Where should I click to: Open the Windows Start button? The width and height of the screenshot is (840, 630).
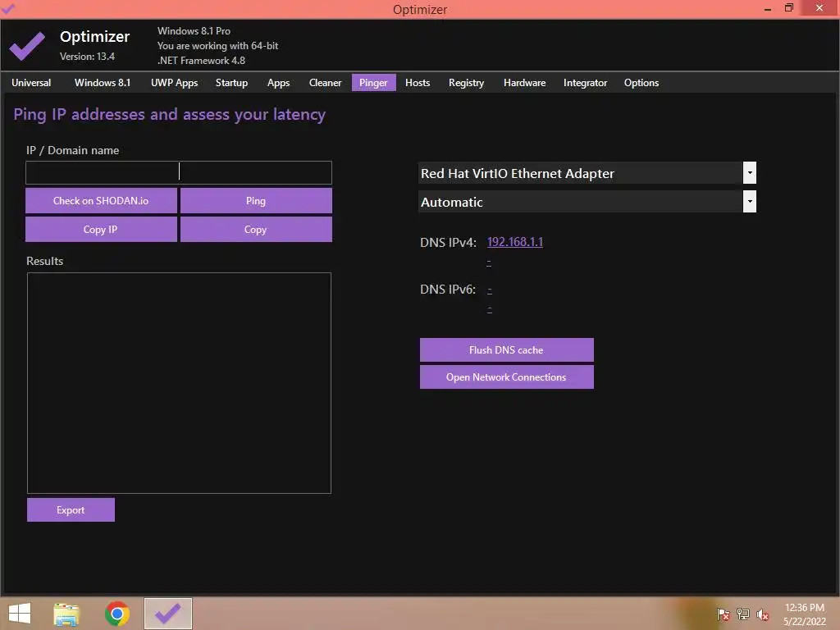pyautogui.click(x=20, y=614)
